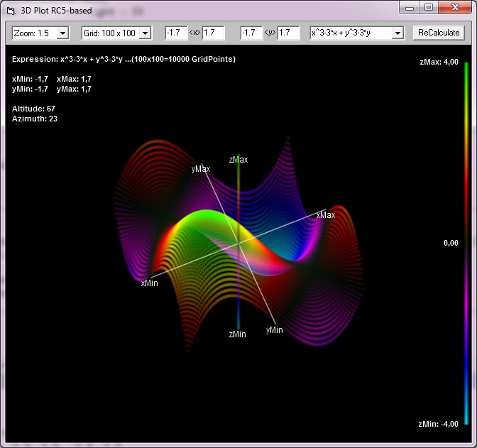
Task: Open the expression formula dropdown
Action: 397,33
